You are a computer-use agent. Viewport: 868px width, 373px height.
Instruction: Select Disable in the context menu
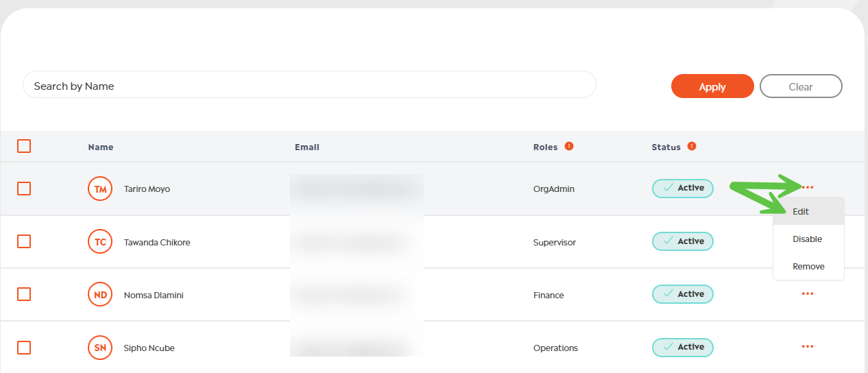coord(807,239)
